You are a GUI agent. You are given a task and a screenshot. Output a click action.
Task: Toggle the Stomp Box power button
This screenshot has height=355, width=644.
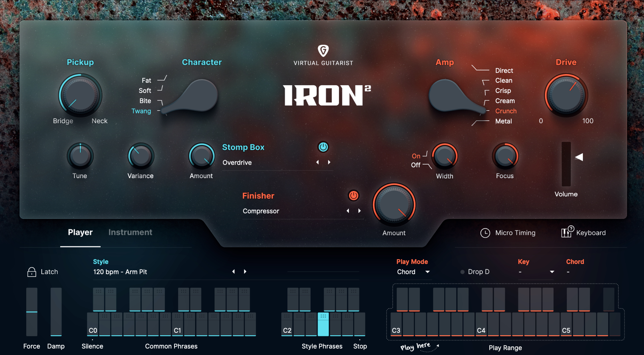click(x=323, y=147)
